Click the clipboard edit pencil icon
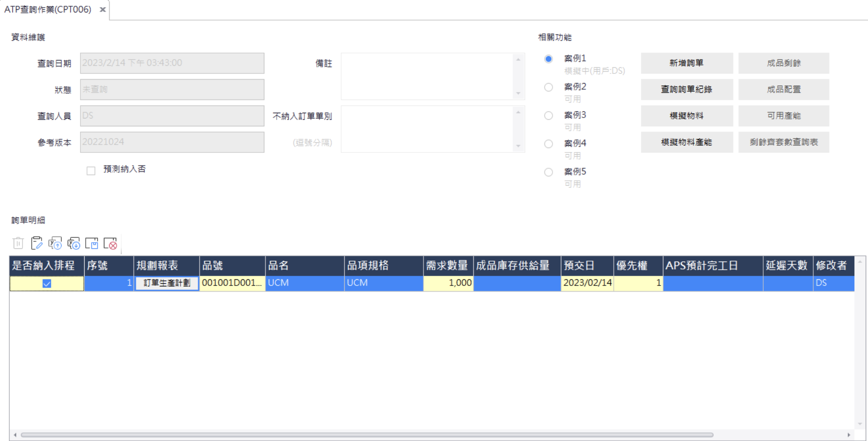Viewport: 868px width, 441px height. (37, 243)
